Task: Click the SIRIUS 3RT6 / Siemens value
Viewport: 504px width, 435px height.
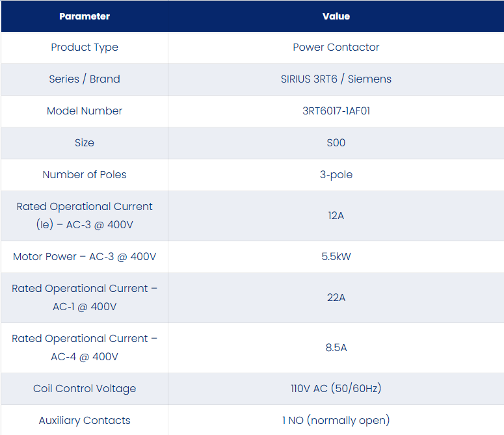Action: 336,79
